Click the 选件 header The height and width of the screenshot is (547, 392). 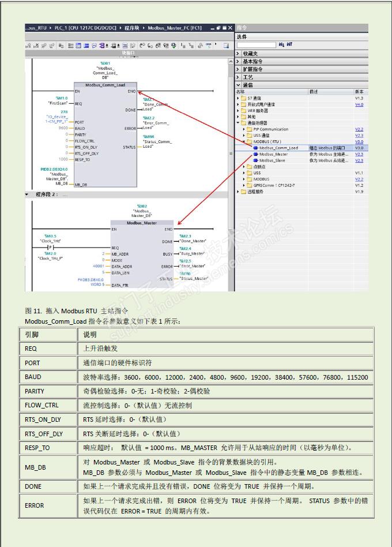(301, 36)
